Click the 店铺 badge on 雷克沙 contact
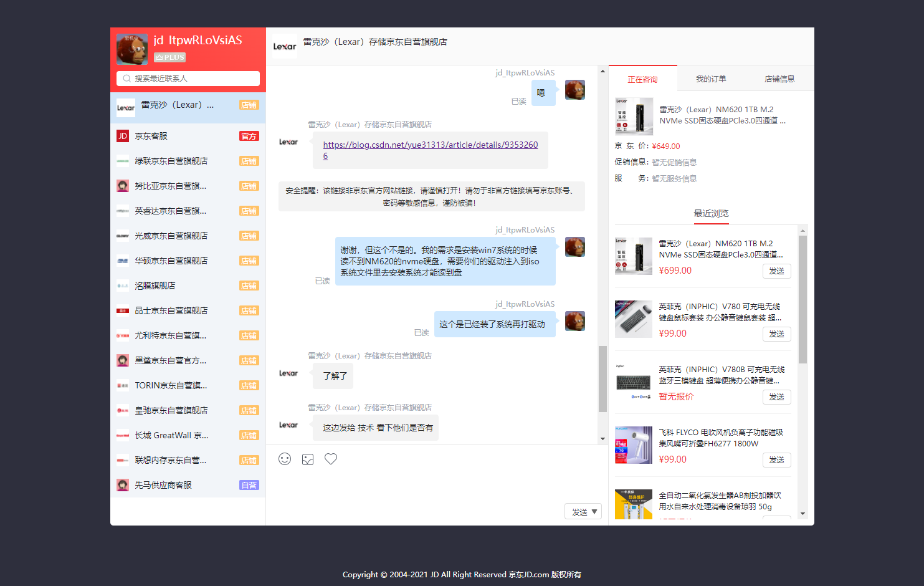The height and width of the screenshot is (586, 924). pyautogui.click(x=249, y=105)
